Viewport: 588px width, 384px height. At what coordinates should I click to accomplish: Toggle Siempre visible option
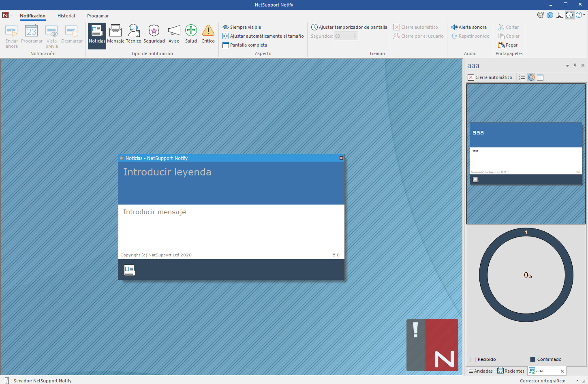click(x=242, y=27)
